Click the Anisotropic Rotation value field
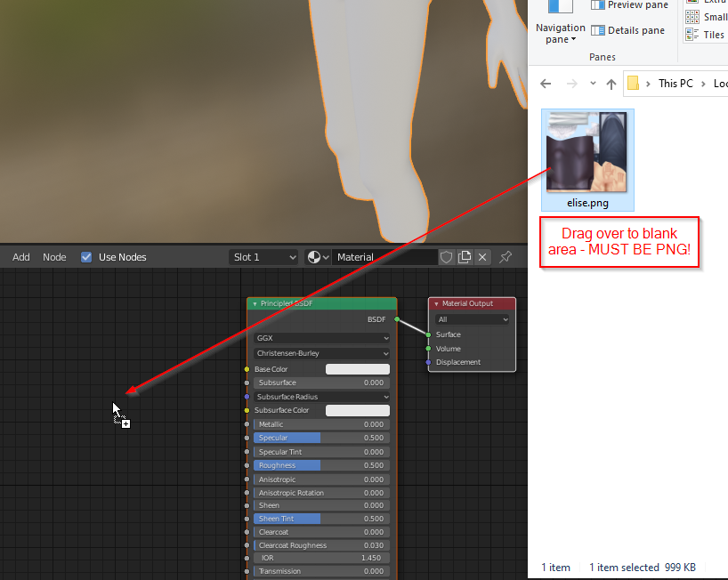The width and height of the screenshot is (728, 580). 322,493
